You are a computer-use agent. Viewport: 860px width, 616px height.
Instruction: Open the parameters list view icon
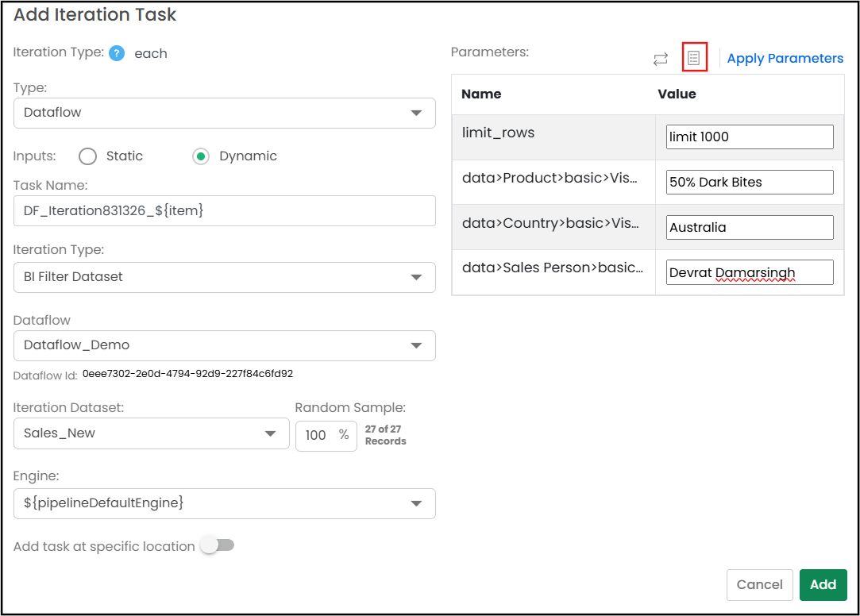click(x=694, y=57)
